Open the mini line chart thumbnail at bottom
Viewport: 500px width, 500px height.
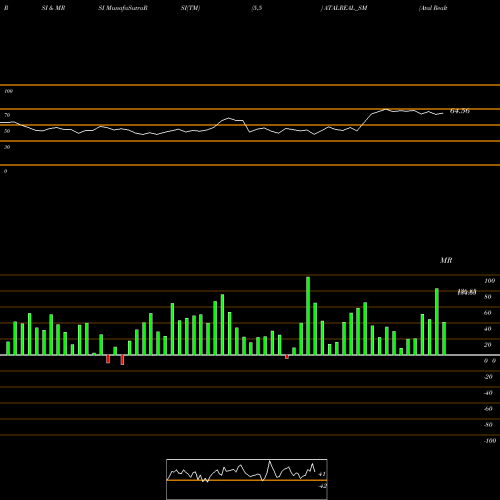[247, 479]
